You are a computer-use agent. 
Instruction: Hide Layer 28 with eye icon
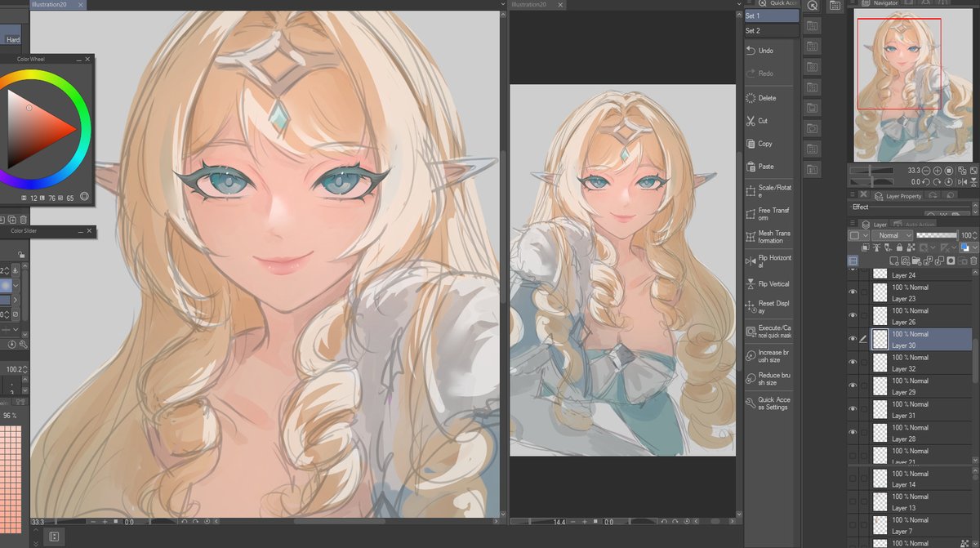[853, 432]
